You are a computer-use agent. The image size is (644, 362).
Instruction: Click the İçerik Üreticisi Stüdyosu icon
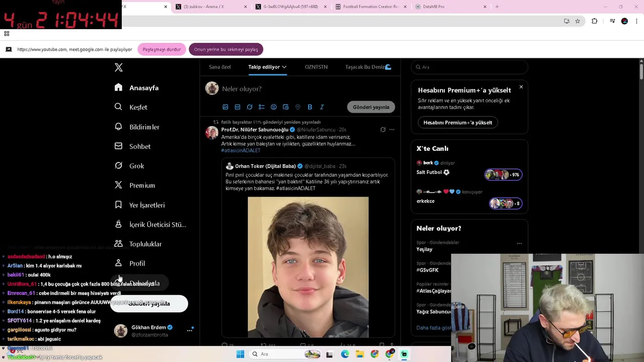pyautogui.click(x=118, y=224)
